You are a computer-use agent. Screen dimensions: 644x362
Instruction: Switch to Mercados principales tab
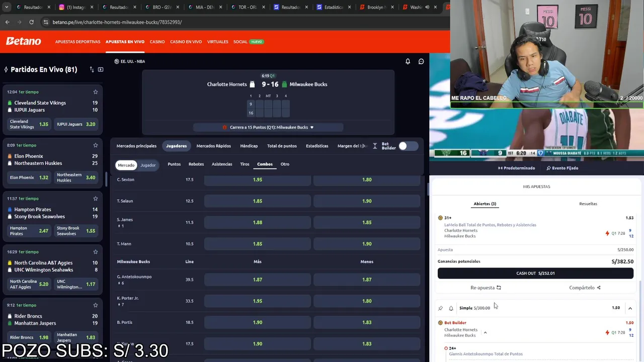(x=136, y=146)
